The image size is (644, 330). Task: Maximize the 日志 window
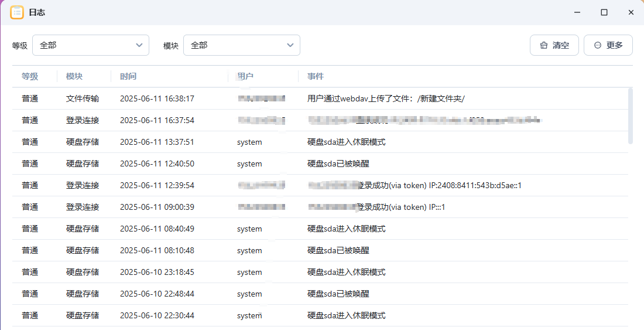[x=604, y=12]
